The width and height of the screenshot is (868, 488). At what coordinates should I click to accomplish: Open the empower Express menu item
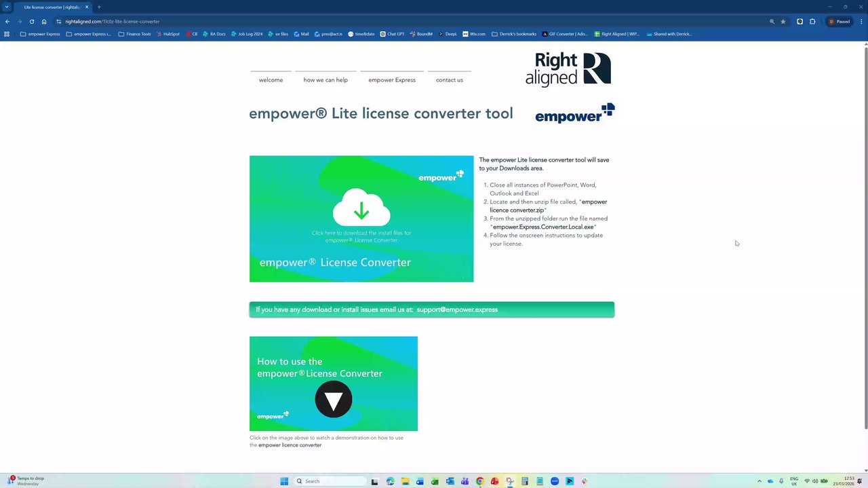pos(392,80)
